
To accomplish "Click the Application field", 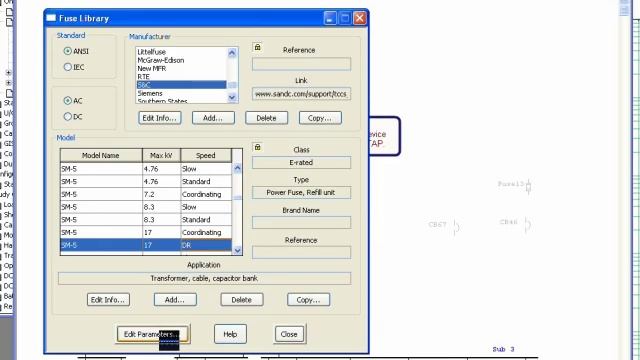I will click(x=204, y=278).
